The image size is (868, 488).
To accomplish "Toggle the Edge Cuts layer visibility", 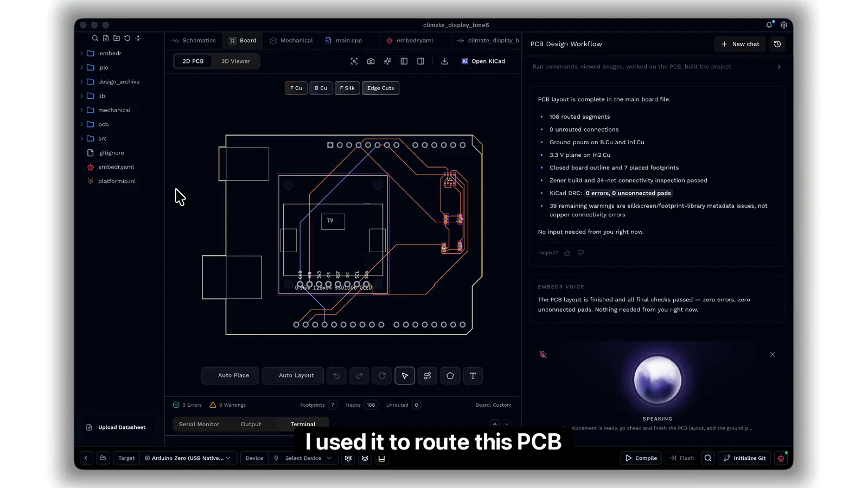I will click(x=381, y=88).
